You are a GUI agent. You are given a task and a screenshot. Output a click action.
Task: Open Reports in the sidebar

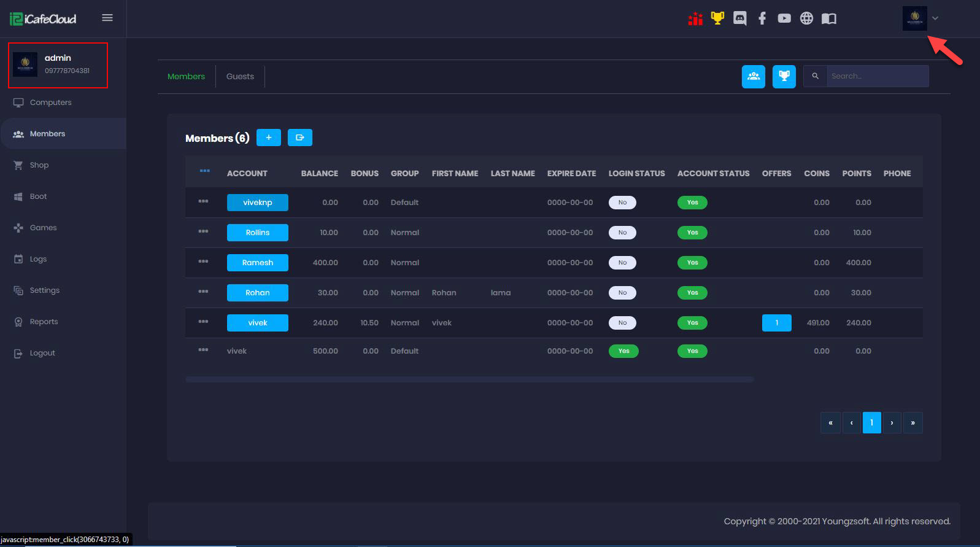click(44, 322)
